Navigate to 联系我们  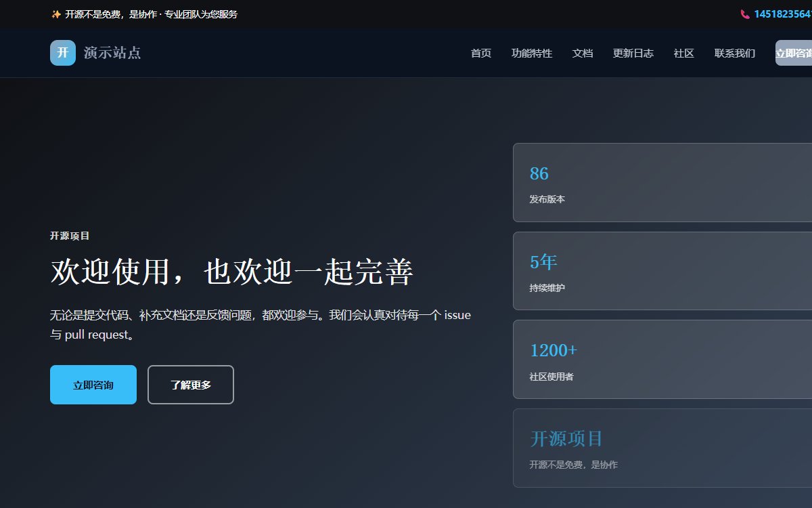click(x=735, y=53)
